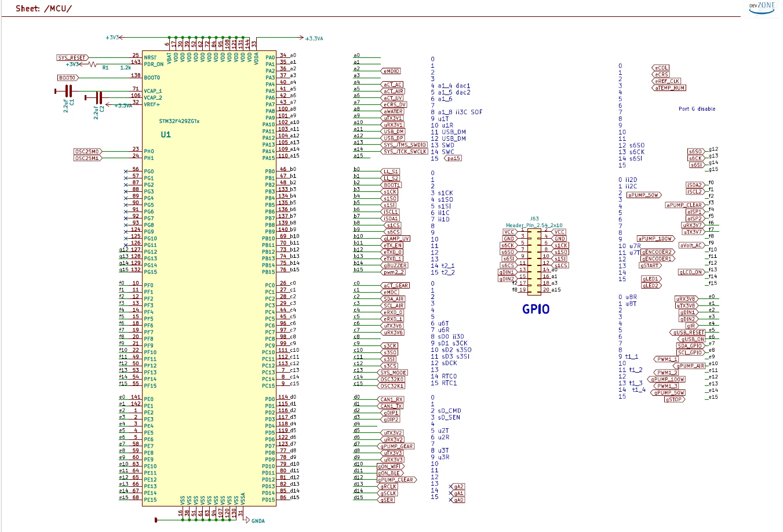Screen dimensions: 783x532
Task: Click 'Header_Pin_2.54_2x10' component value
Action: click(534, 225)
